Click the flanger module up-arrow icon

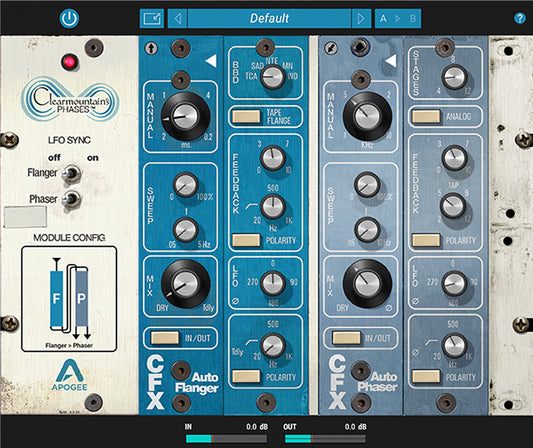pos(151,48)
